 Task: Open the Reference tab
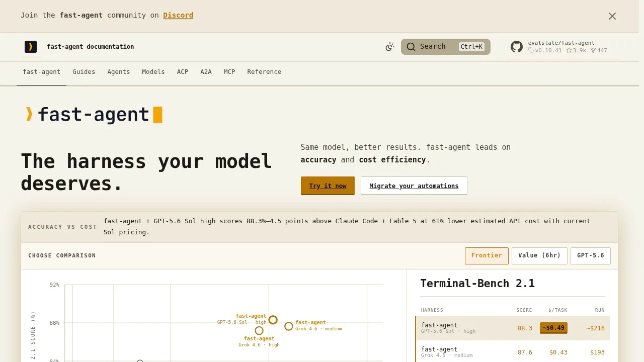coord(264,72)
